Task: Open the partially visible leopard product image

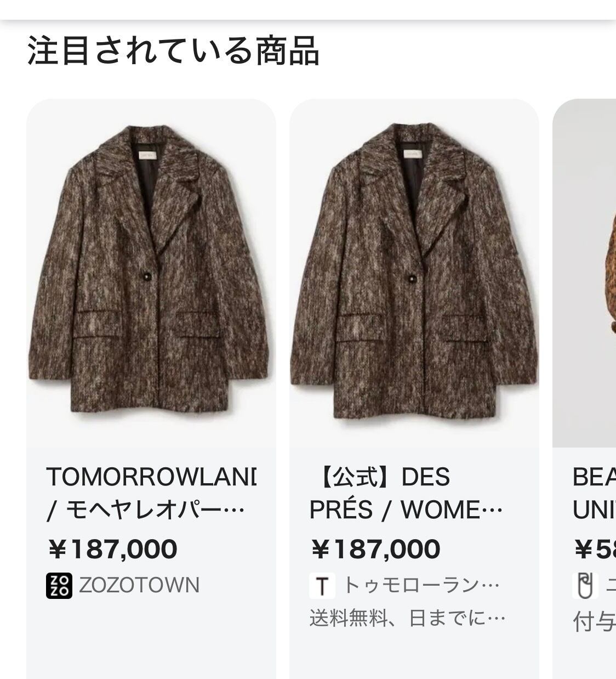Action: click(584, 273)
